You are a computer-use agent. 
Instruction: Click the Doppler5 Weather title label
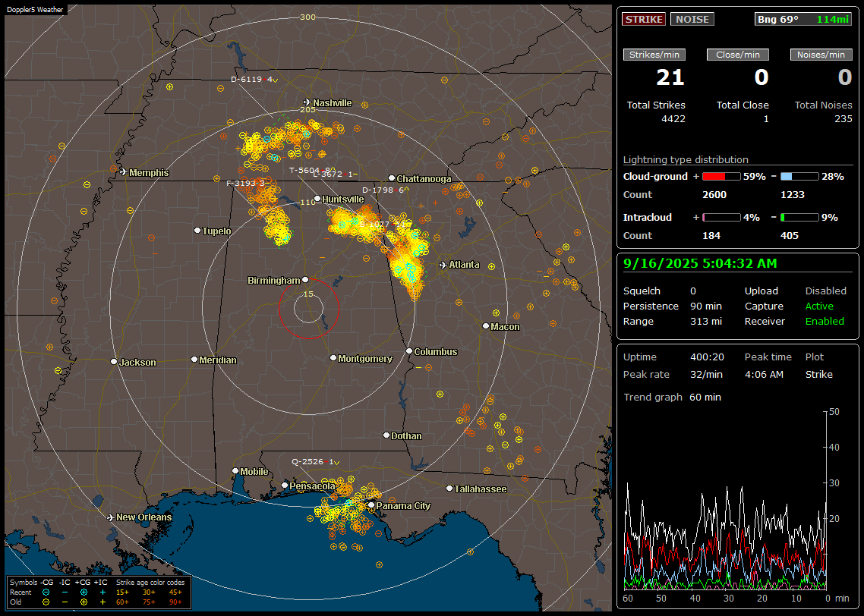pyautogui.click(x=35, y=9)
